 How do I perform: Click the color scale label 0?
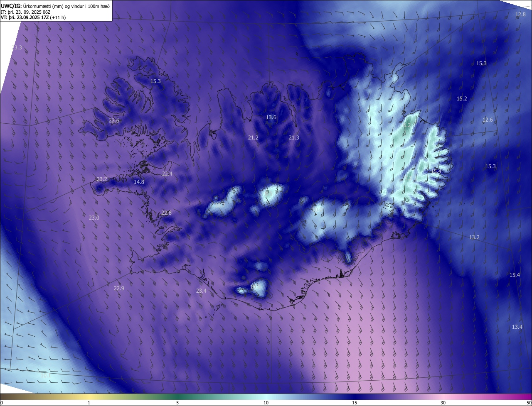click(2, 403)
